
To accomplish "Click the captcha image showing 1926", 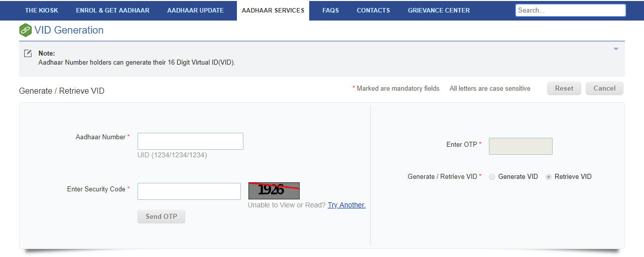I will (x=274, y=190).
